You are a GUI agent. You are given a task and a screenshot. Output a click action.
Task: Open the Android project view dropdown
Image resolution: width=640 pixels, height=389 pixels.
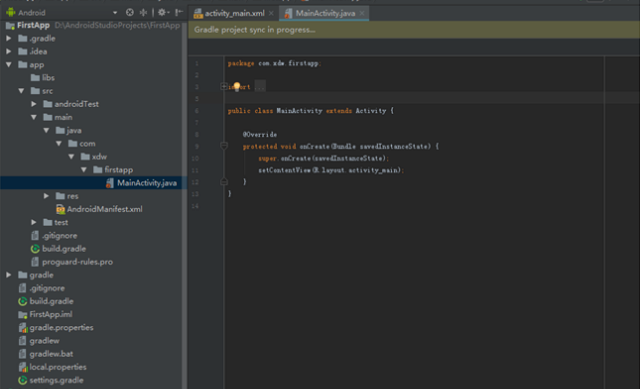click(x=115, y=13)
